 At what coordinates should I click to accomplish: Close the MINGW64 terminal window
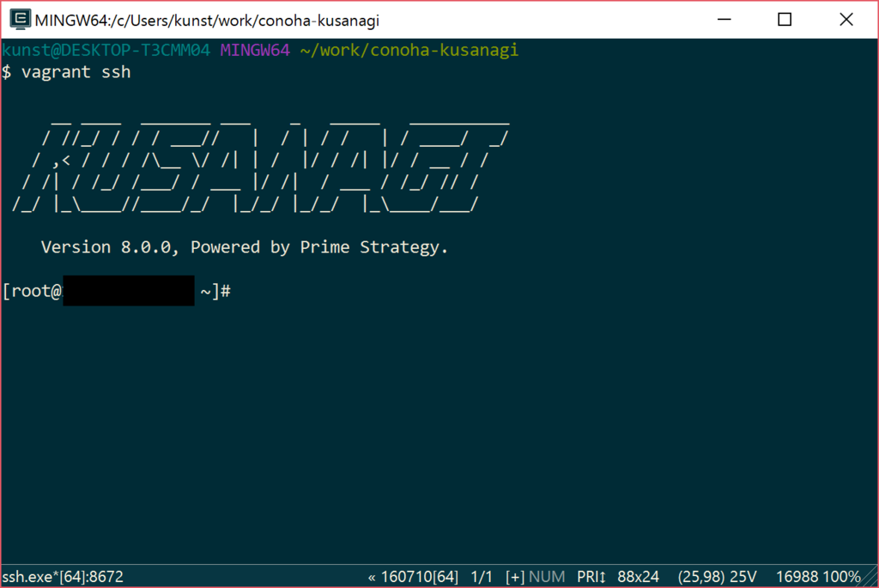pos(846,20)
